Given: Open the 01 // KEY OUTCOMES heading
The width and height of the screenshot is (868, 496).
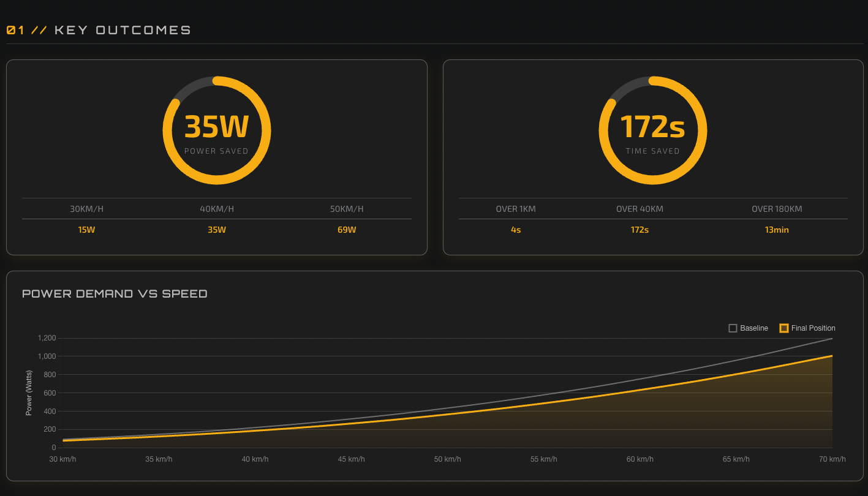Looking at the screenshot, I should coord(98,29).
